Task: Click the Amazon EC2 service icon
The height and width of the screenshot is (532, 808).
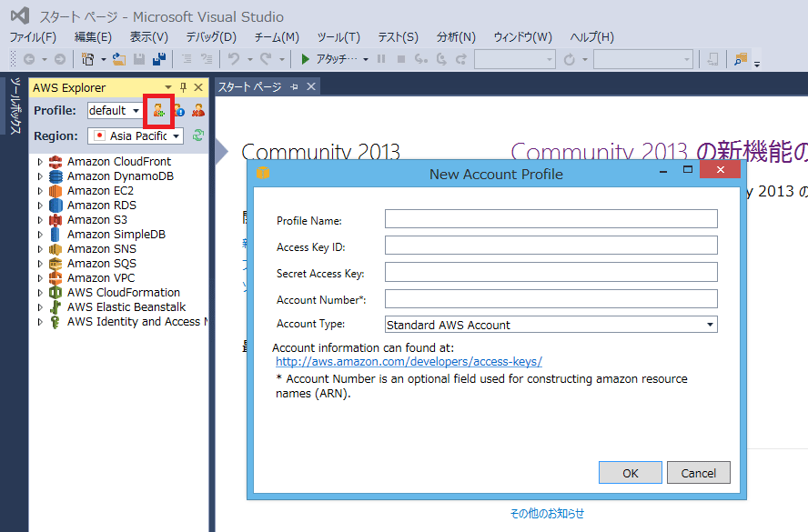Action: click(56, 191)
